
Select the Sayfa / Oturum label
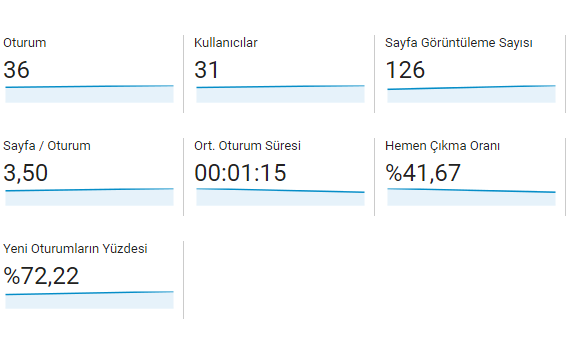pyautogui.click(x=47, y=146)
